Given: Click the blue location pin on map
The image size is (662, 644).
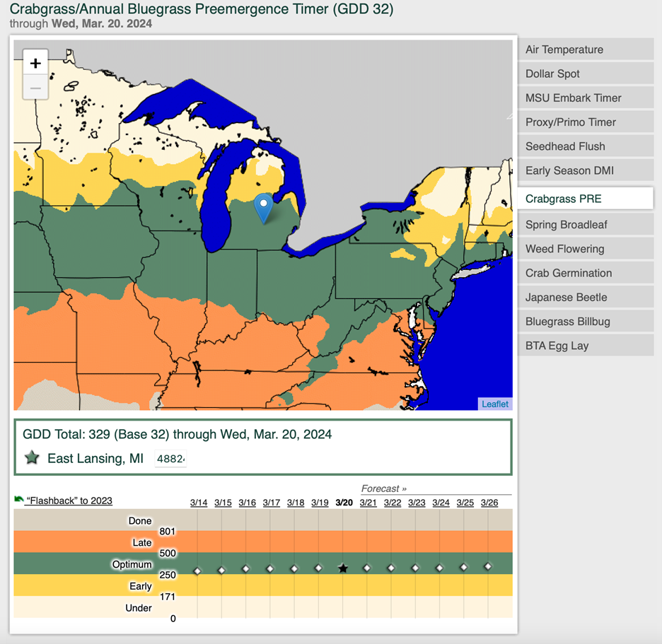Looking at the screenshot, I should pyautogui.click(x=263, y=206).
